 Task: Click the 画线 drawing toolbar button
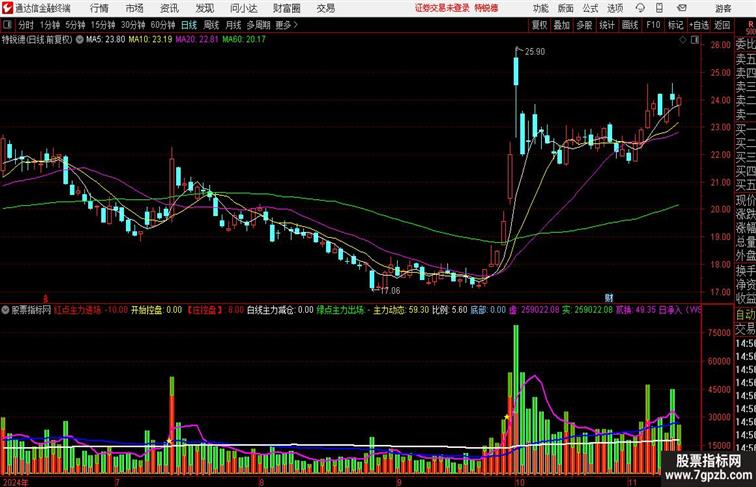[x=630, y=25]
